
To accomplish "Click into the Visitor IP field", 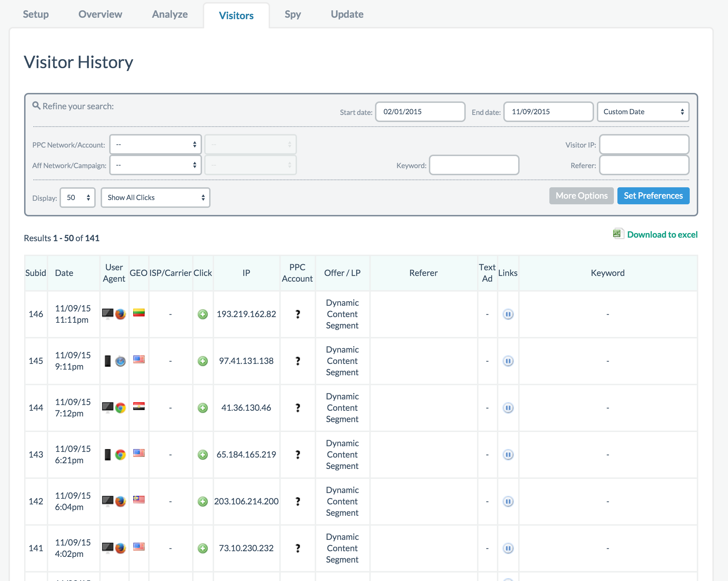I will pyautogui.click(x=644, y=144).
